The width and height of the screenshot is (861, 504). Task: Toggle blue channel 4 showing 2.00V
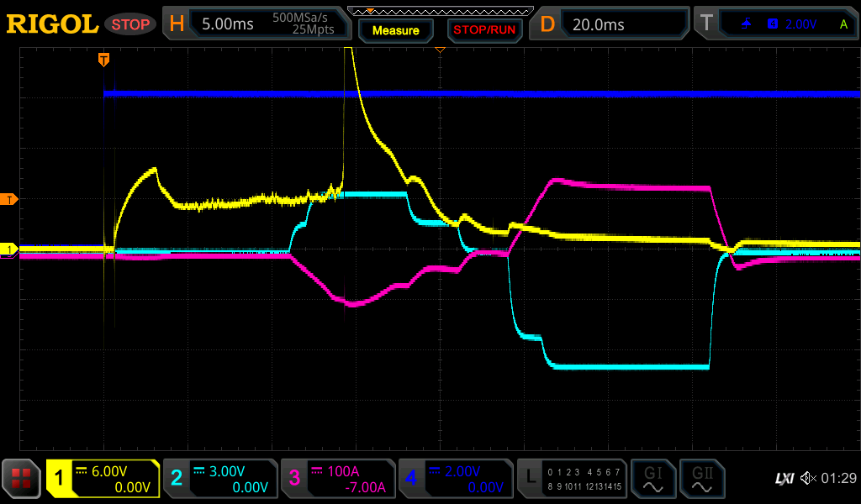pyautogui.click(x=455, y=479)
